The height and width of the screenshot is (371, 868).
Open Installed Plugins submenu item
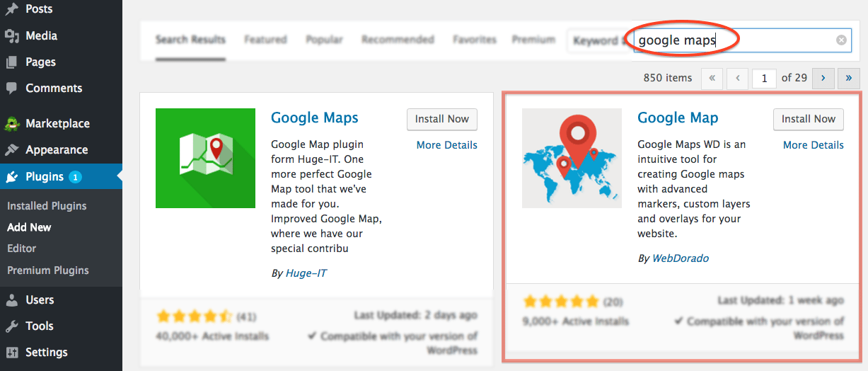pyautogui.click(x=47, y=206)
